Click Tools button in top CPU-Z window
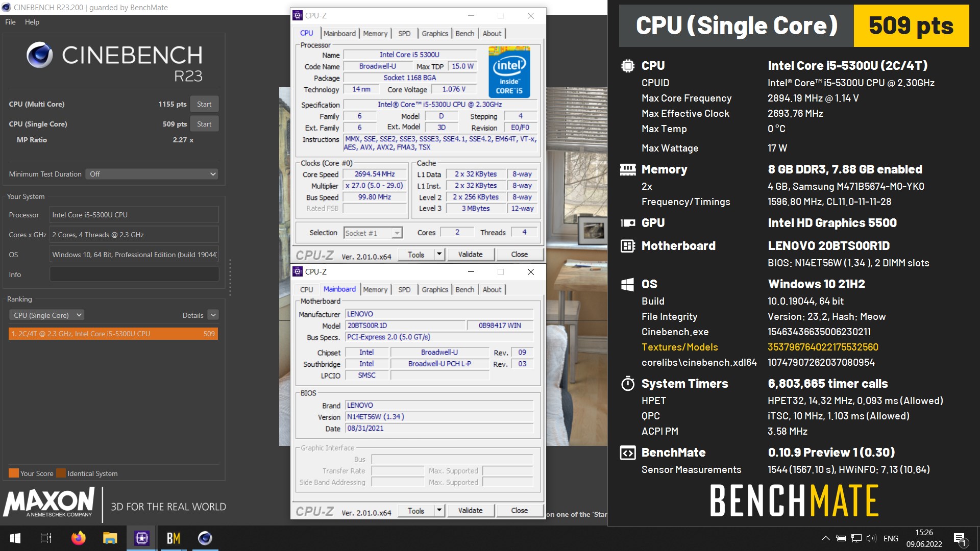 coord(416,255)
